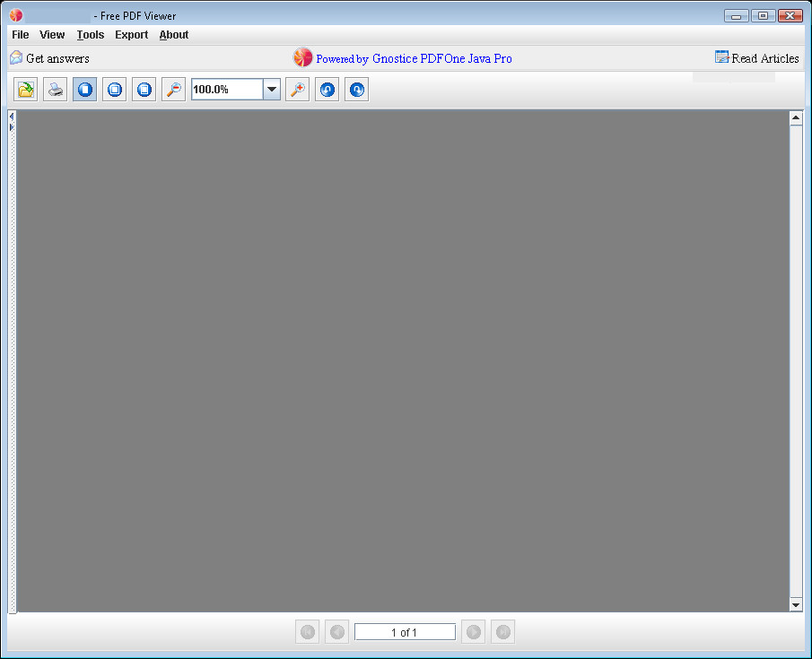Viewport: 812px width, 659px height.
Task: Go to the previous page
Action: [336, 632]
